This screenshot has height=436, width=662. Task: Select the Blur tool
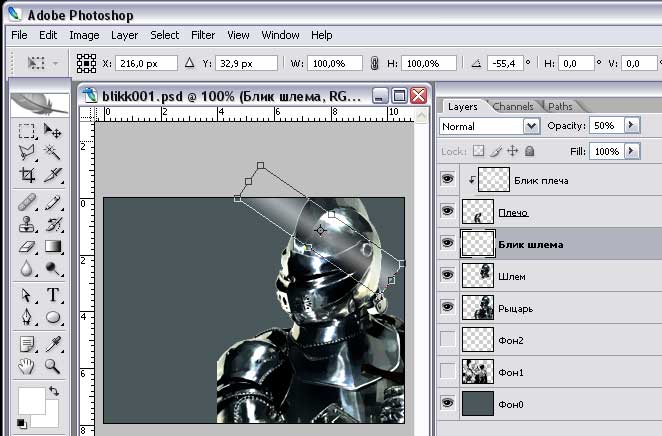[x=27, y=268]
